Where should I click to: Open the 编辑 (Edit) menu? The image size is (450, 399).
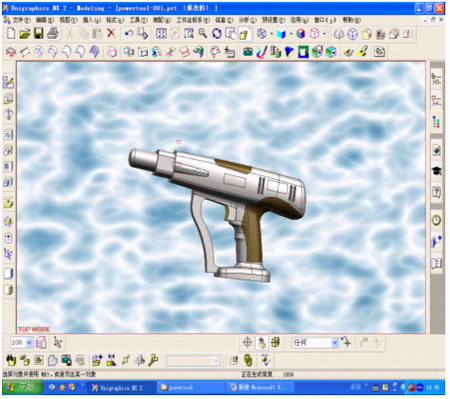click(44, 20)
